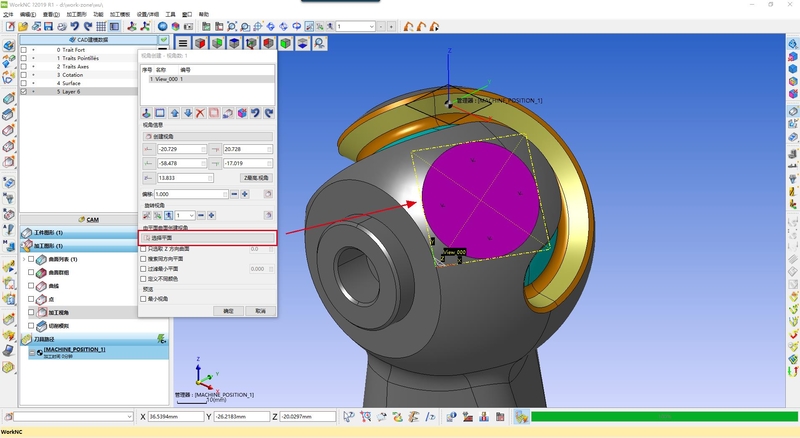
Task: Click the move view up arrow icon
Action: click(174, 113)
